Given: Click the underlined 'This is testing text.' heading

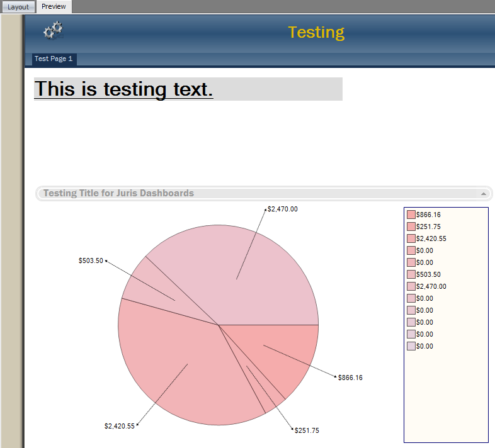Looking at the screenshot, I should [x=123, y=89].
